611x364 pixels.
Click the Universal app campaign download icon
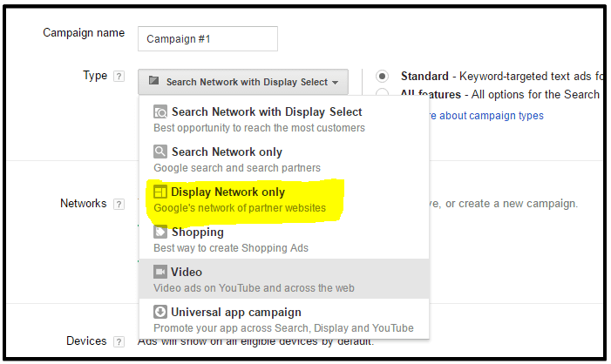[x=160, y=312]
